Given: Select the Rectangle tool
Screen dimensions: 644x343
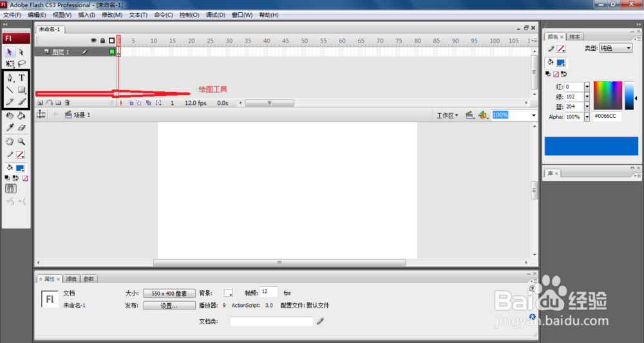Looking at the screenshot, I should pos(22,89).
